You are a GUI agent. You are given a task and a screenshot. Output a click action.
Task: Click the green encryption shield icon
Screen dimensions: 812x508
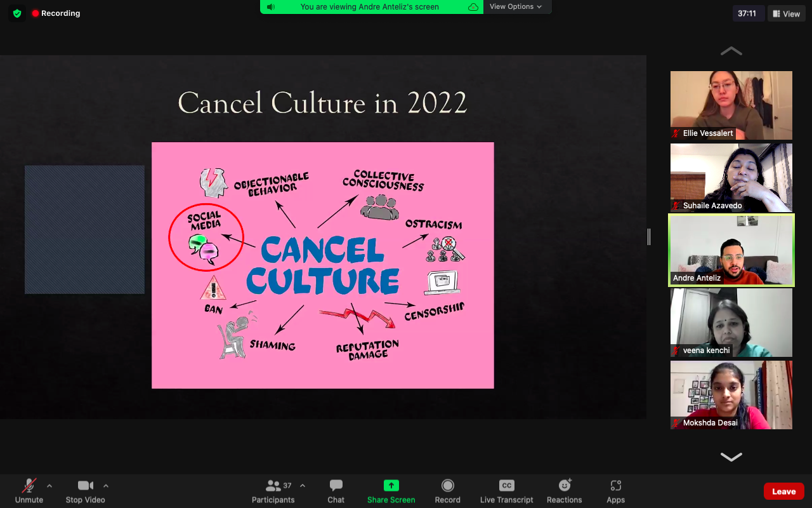click(17, 13)
